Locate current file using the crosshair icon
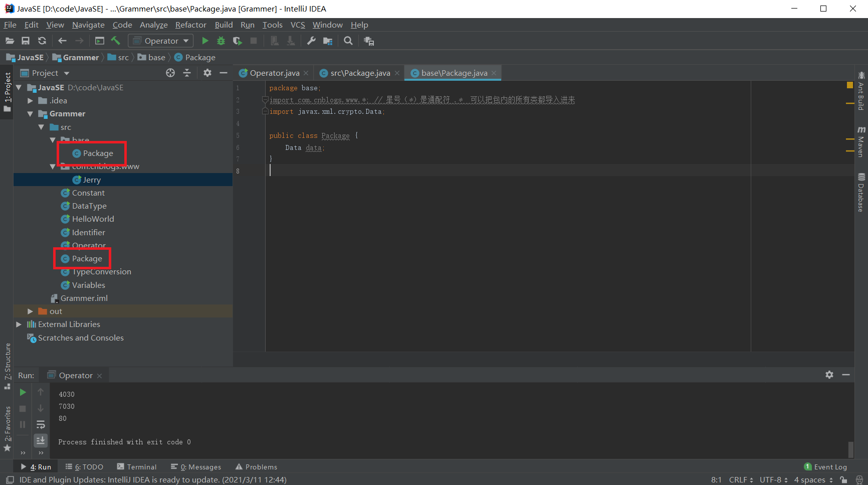868x485 pixels. (x=170, y=73)
